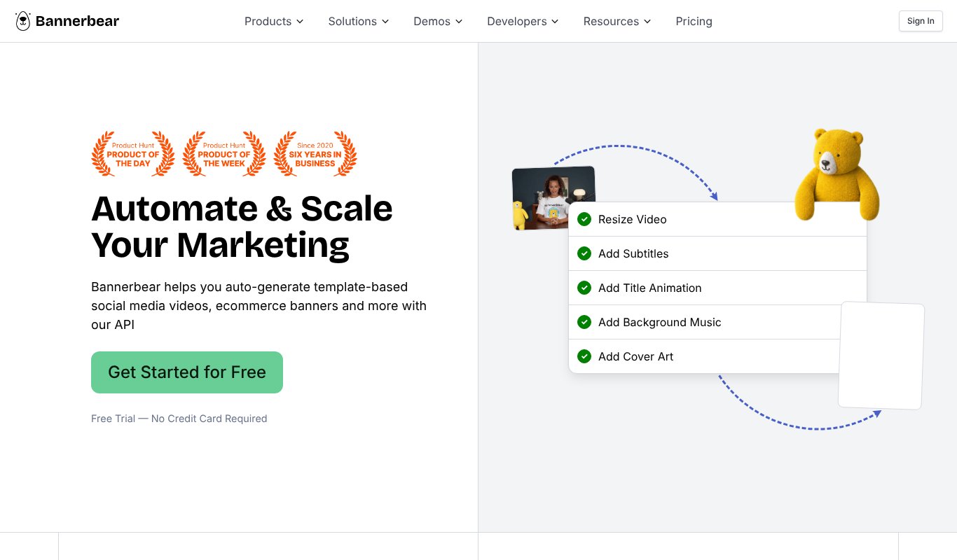Viewport: 957px width, 560px height.
Task: Click the check icon beside Add Background Music
Action: (x=584, y=322)
